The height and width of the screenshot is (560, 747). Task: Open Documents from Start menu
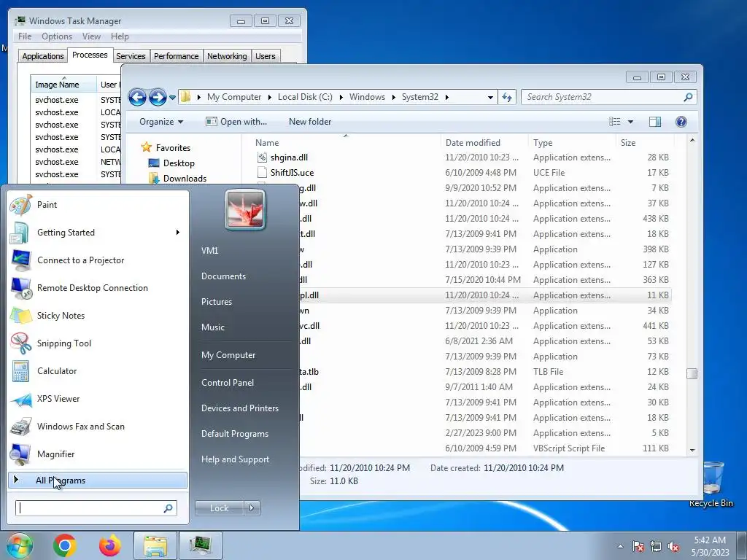coord(223,276)
